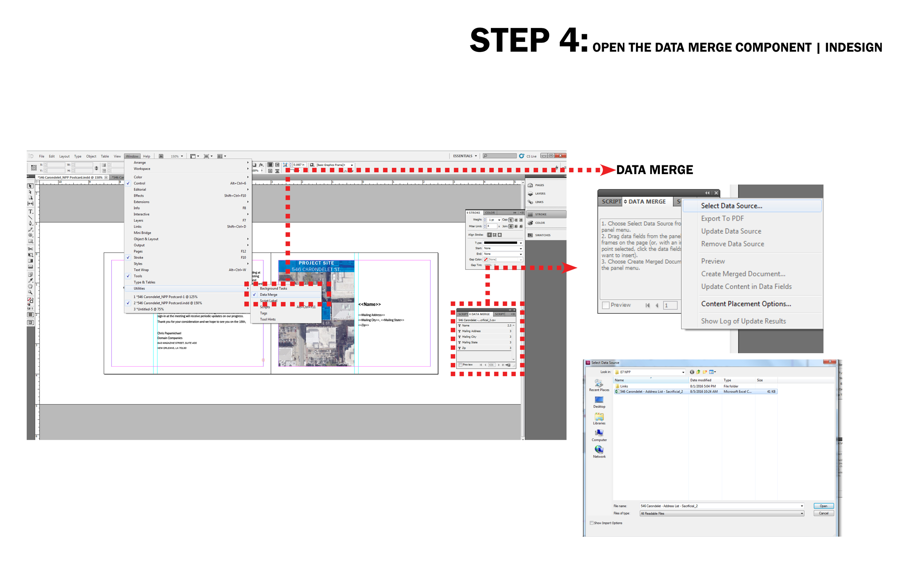Viewport: 909px width, 588px height.
Task: Open the Color panel in dock
Action: pos(536,223)
